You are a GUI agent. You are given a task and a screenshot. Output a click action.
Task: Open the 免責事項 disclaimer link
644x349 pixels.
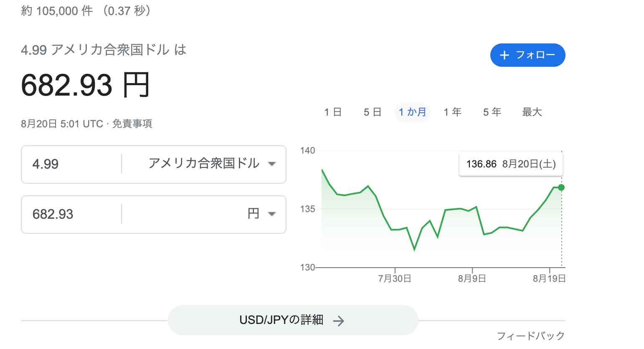tap(132, 124)
